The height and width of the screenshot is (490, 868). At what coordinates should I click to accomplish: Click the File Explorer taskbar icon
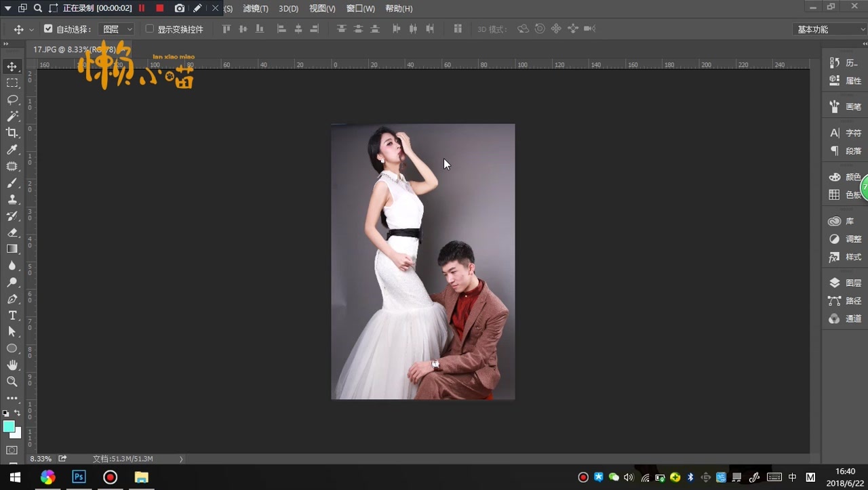(x=141, y=477)
